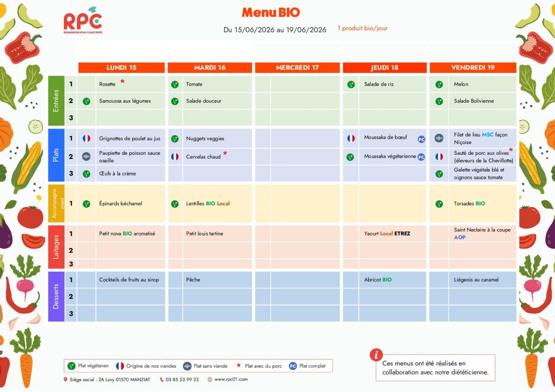Click French flag beside Cervelas chaud
The width and height of the screenshot is (555, 392).
coord(175,156)
